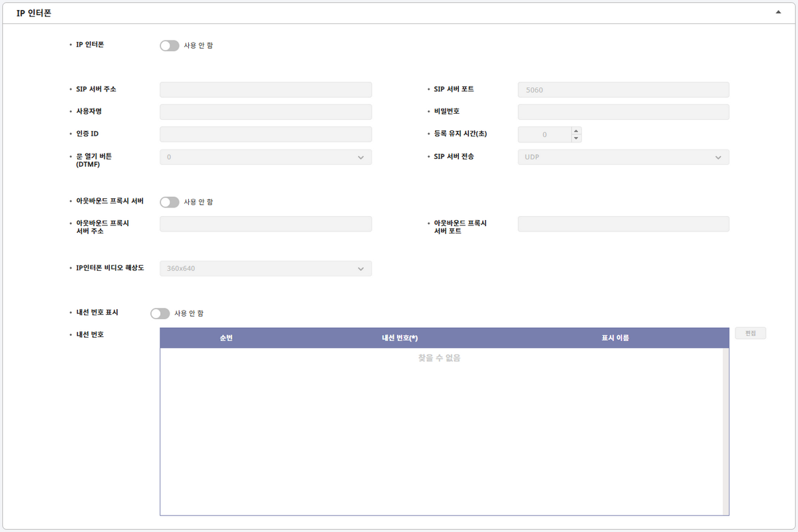Expand IP인터폰 비디오 해상도 dropdown
Image resolution: width=798 pixels, height=532 pixels.
pos(265,269)
